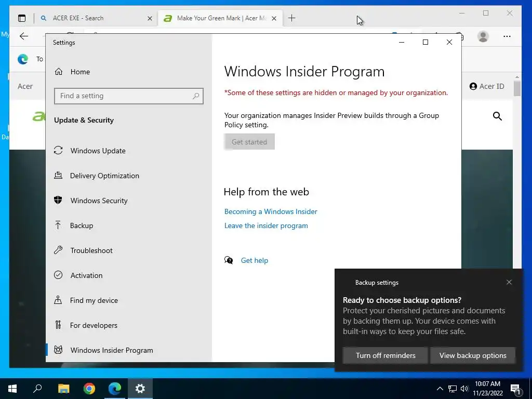Click the Acer site search magnifier

(x=497, y=116)
